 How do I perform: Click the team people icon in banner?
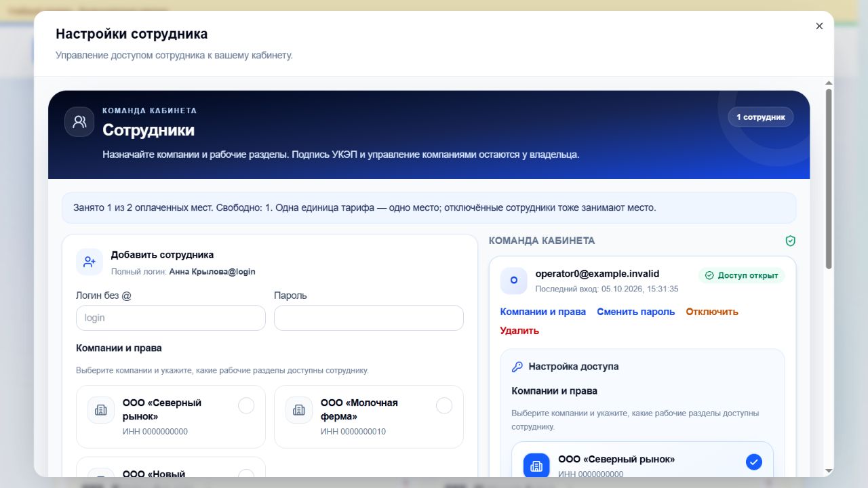79,122
